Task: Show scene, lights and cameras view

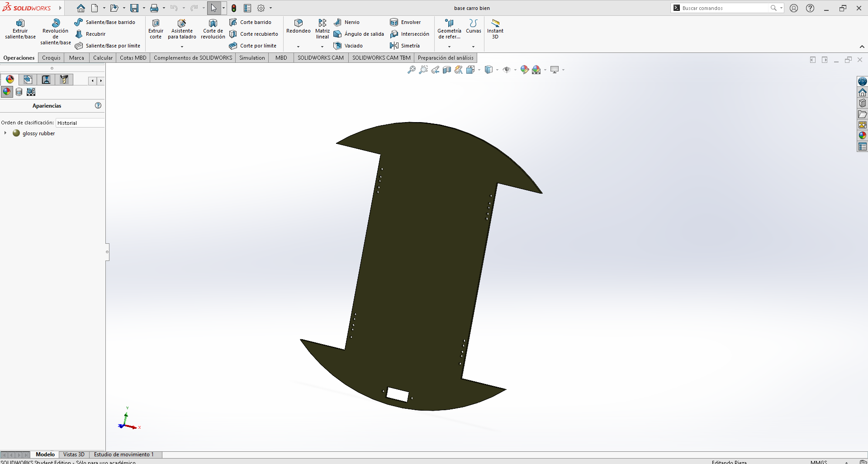Action: (x=31, y=92)
